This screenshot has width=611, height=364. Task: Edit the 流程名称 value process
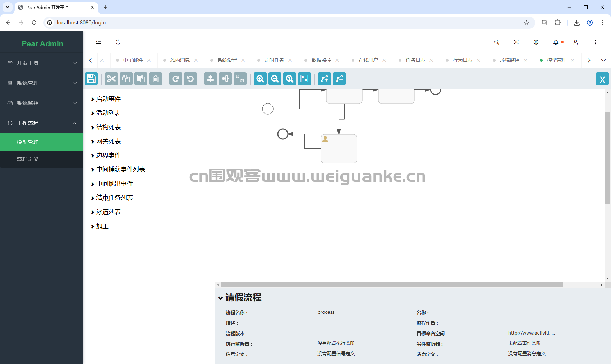point(326,312)
